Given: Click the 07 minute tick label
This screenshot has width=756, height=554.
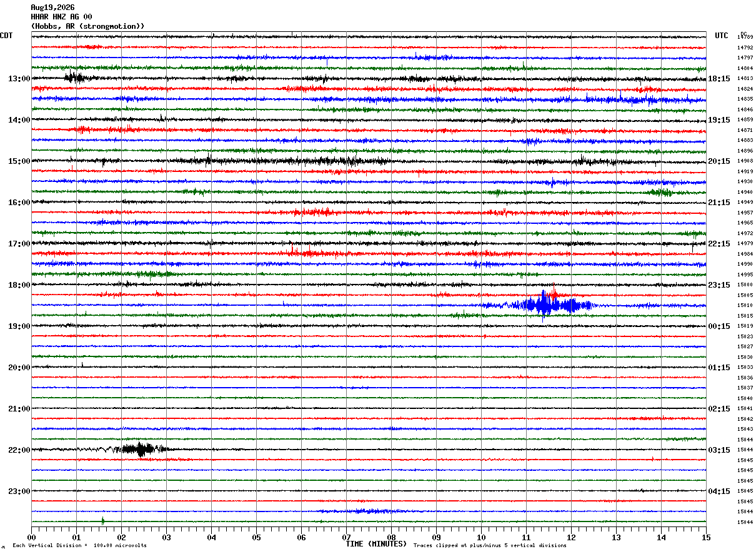Looking at the screenshot, I should pyautogui.click(x=346, y=537).
